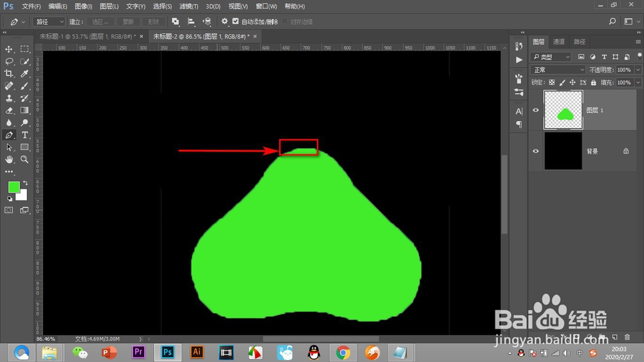644x362 pixels.
Task: Toggle type layer filter
Action: click(604, 57)
